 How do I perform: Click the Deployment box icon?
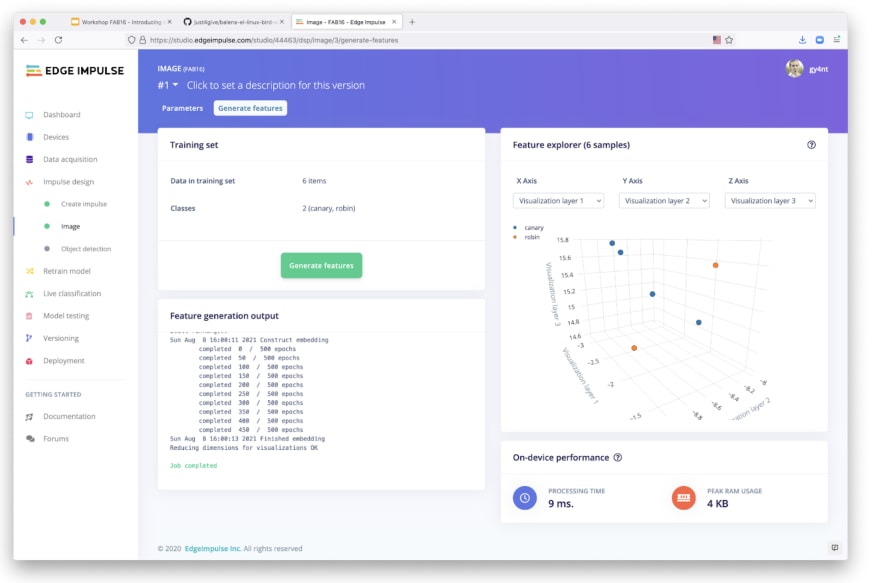[x=29, y=361]
